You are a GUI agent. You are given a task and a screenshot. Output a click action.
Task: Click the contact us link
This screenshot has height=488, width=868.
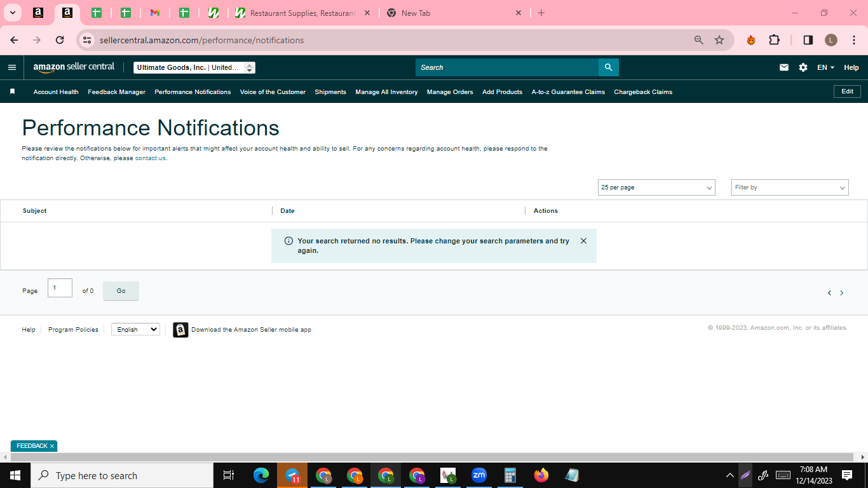pyautogui.click(x=150, y=158)
